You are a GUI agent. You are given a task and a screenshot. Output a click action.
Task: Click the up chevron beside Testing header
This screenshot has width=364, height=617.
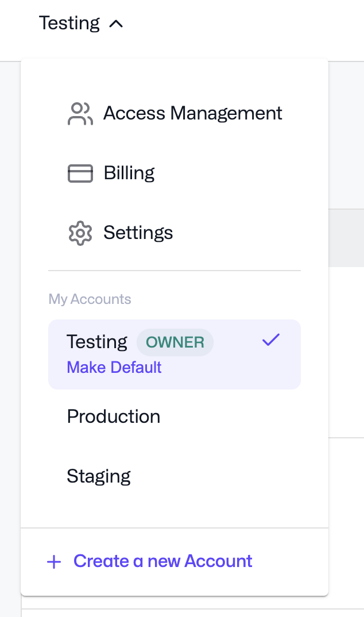coord(117,24)
